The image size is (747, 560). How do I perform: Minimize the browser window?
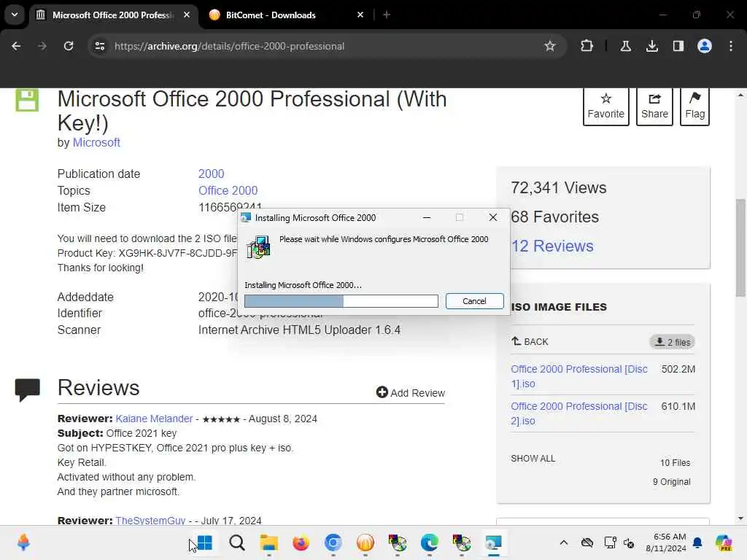click(x=662, y=15)
